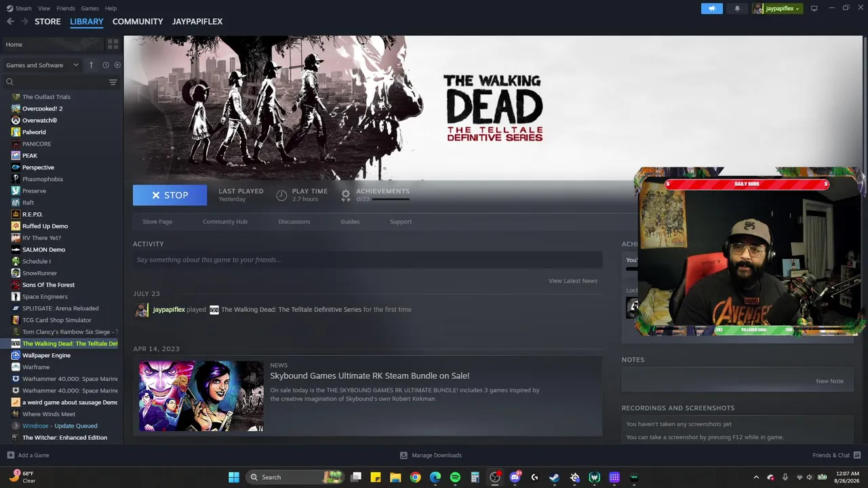
Task: Open OBS Studio from the taskbar
Action: (495, 477)
